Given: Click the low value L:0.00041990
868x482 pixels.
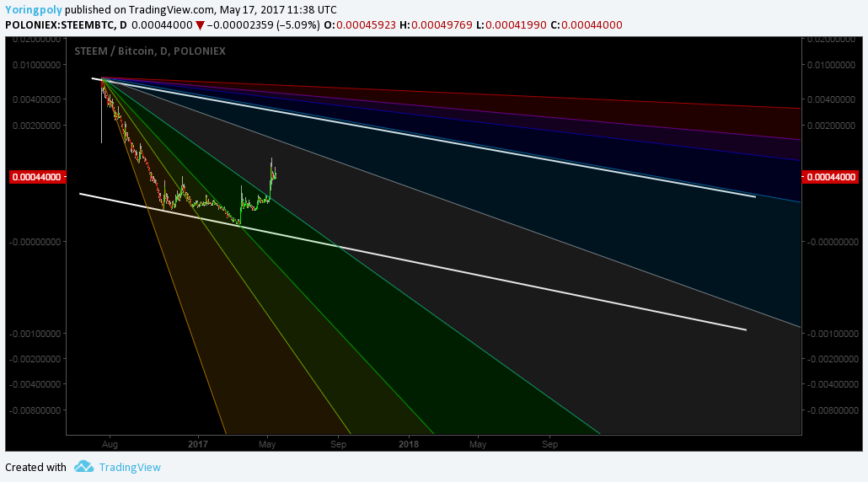Looking at the screenshot, I should pos(511,25).
